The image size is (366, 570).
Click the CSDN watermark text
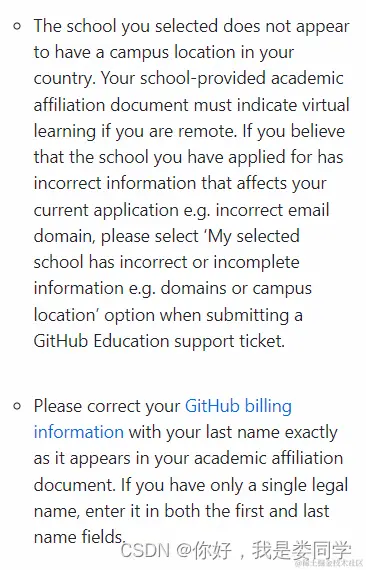tap(145, 550)
